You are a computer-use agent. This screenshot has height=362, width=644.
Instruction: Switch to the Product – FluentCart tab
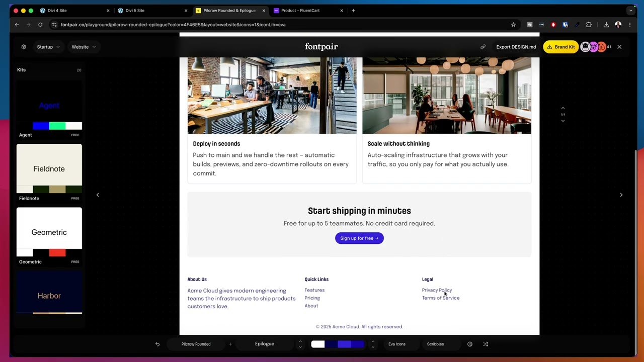coord(308,11)
